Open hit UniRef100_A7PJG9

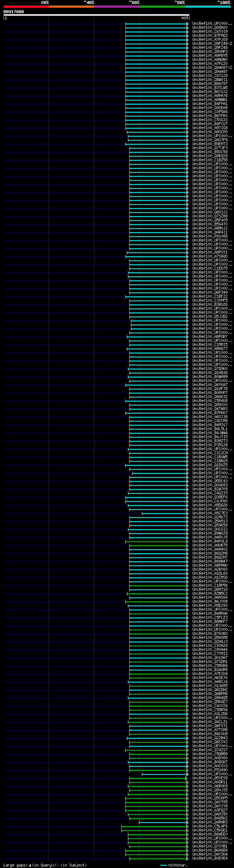(x=210, y=39)
